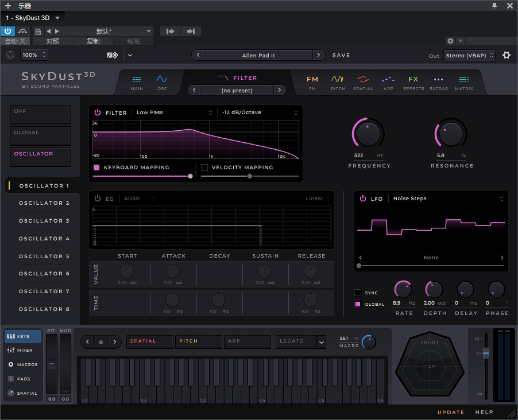The height and width of the screenshot is (420, 518).
Task: Toggle the keyboard PITCH button
Action: pyautogui.click(x=198, y=342)
